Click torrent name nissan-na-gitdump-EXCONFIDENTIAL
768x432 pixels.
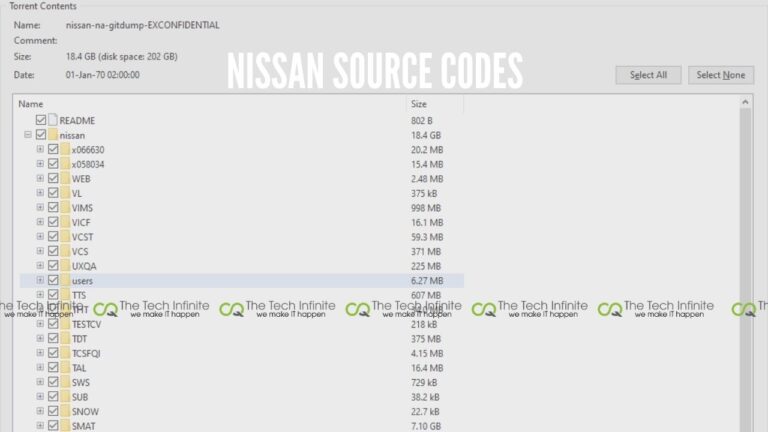pos(143,25)
